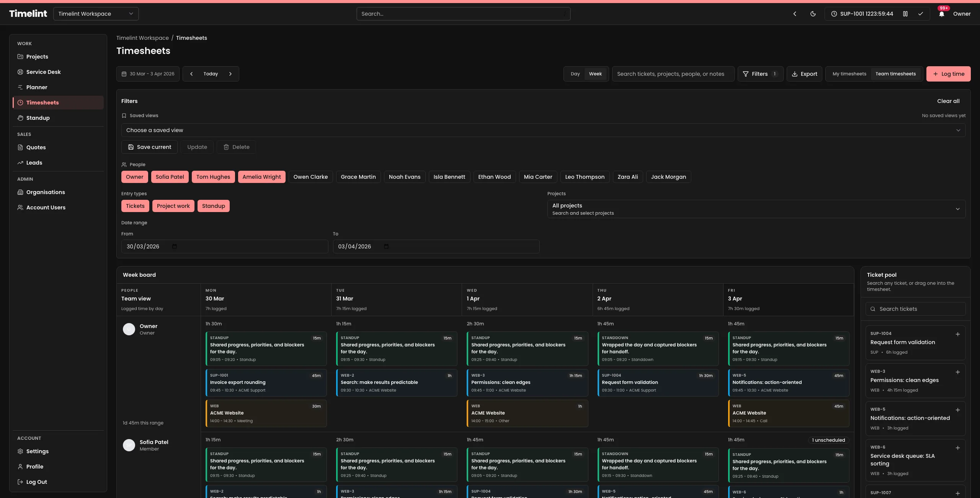
Task: Switch to Week view tab
Action: pos(595,74)
